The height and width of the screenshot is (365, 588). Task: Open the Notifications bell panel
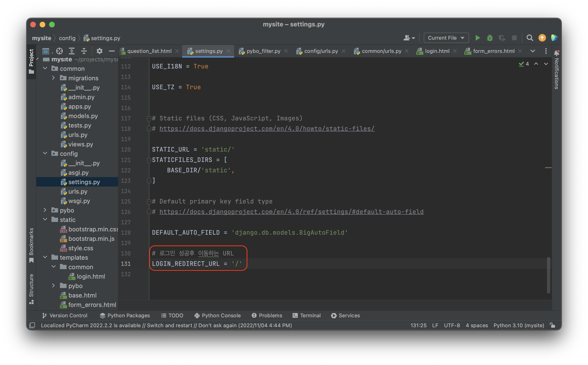pyautogui.click(x=556, y=53)
